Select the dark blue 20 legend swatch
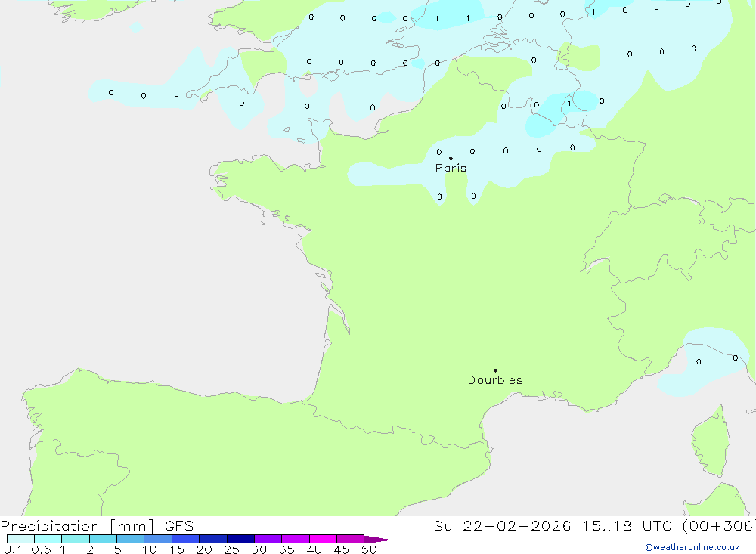The height and width of the screenshot is (554, 756). (212, 539)
